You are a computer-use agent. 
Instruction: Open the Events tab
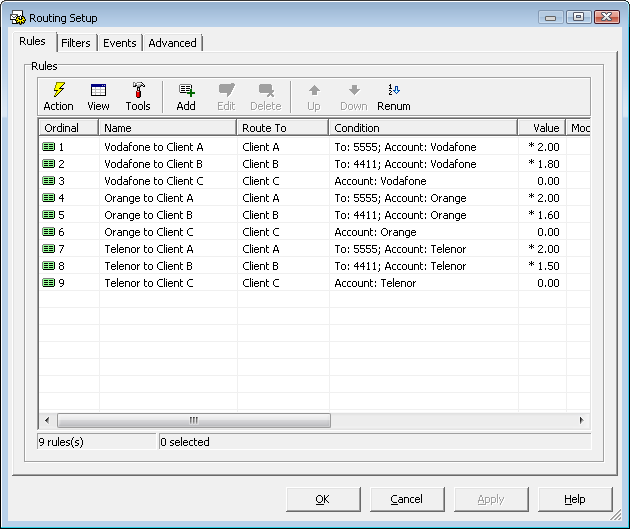click(x=120, y=43)
